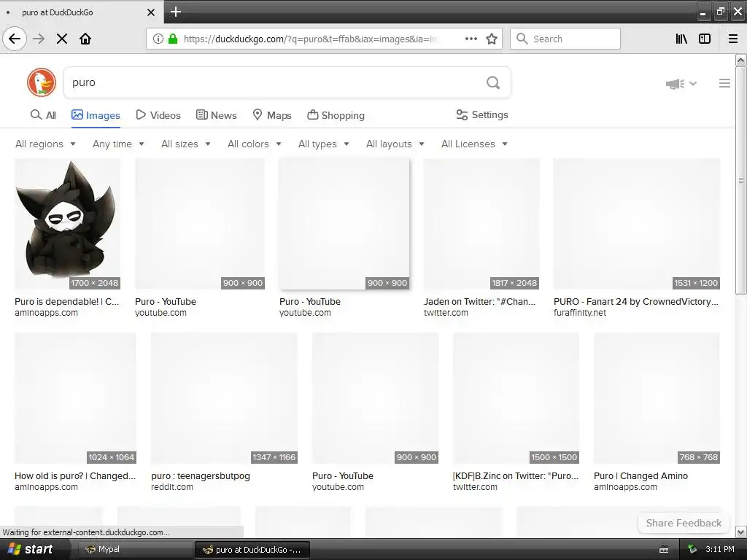Switch to the Mypal taskbar item
747x560 pixels.
coord(133,549)
